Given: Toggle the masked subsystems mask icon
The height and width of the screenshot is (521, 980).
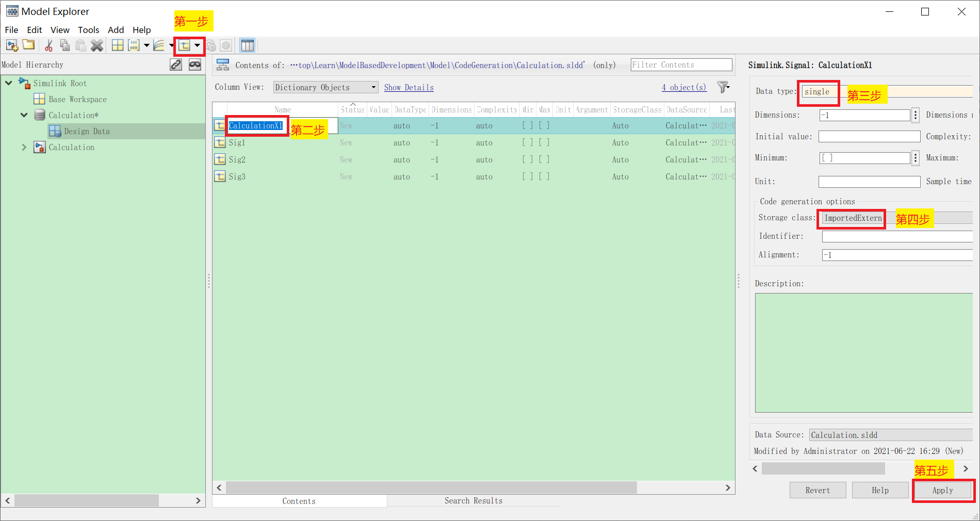Looking at the screenshot, I should coord(195,64).
